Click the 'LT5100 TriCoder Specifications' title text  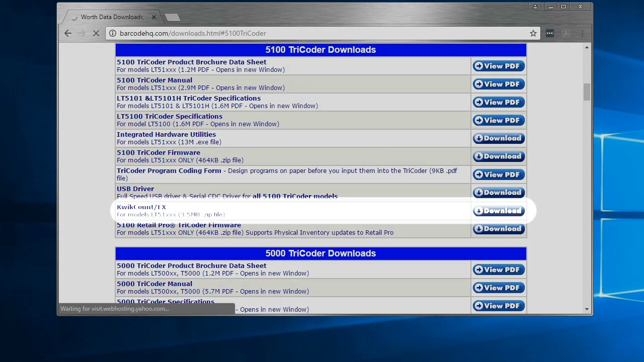(x=170, y=116)
